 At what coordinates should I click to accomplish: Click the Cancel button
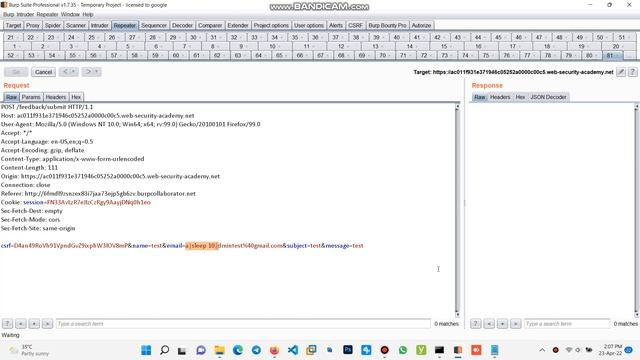pos(43,72)
